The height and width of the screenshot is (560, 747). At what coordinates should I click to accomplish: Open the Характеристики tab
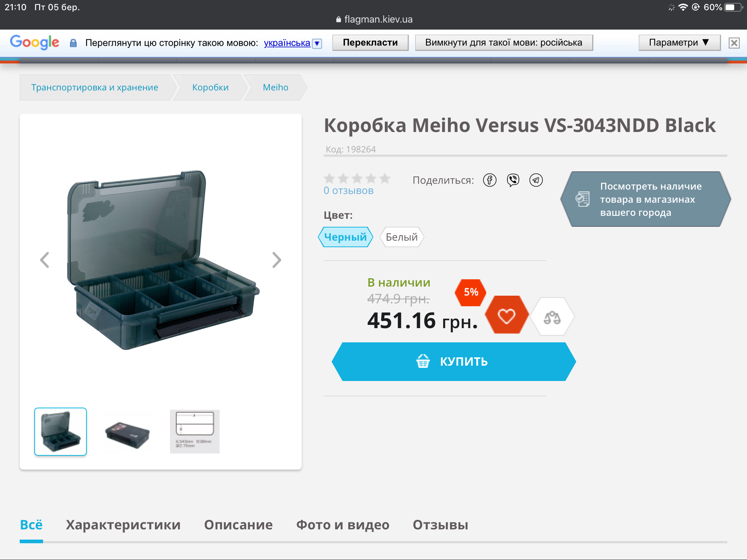(x=123, y=525)
